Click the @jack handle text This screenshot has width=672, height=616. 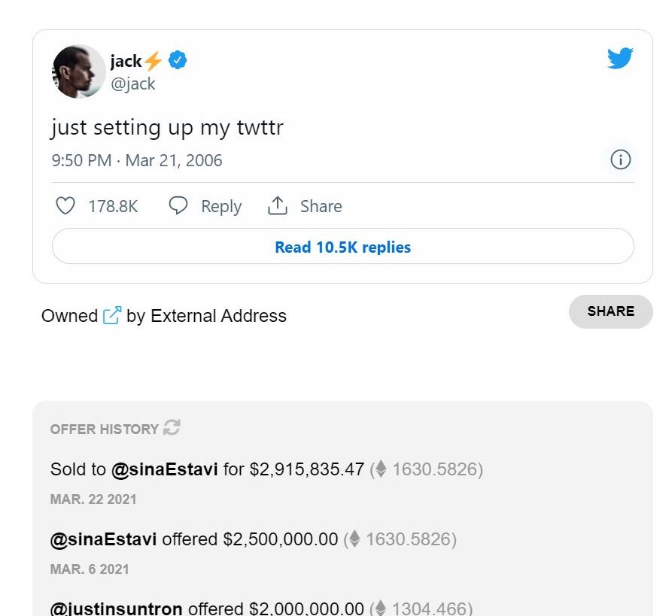pyautogui.click(x=132, y=83)
